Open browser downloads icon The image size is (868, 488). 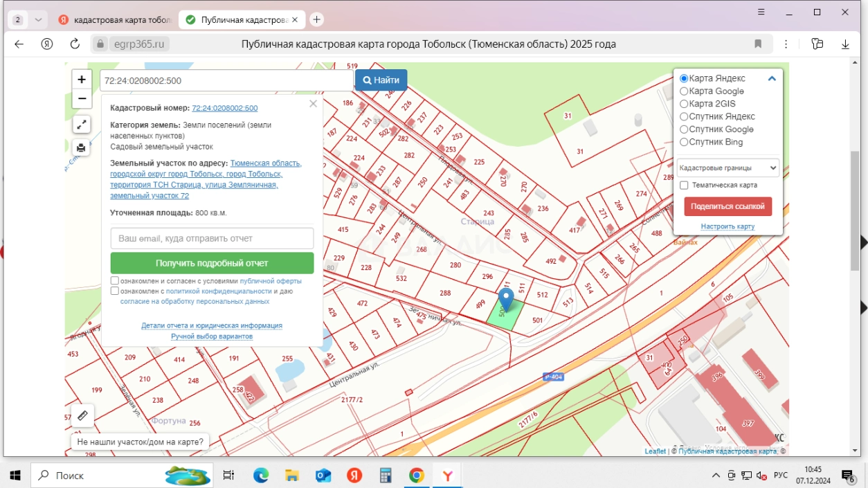pyautogui.click(x=845, y=44)
